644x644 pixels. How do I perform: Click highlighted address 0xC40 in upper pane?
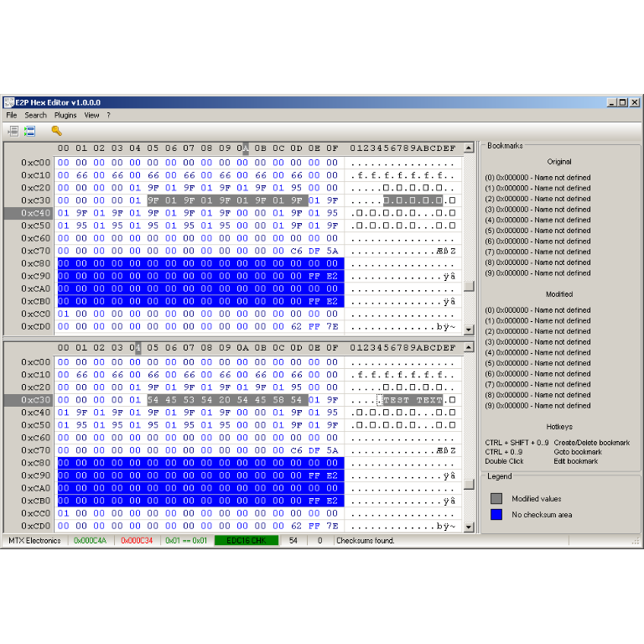click(36, 213)
